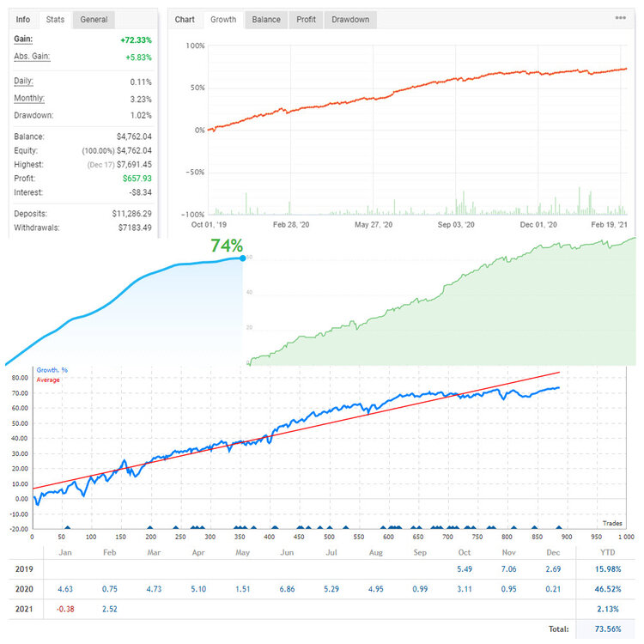644x644 pixels.
Task: Click the 2021 YTD value 2.13%
Action: (608, 609)
